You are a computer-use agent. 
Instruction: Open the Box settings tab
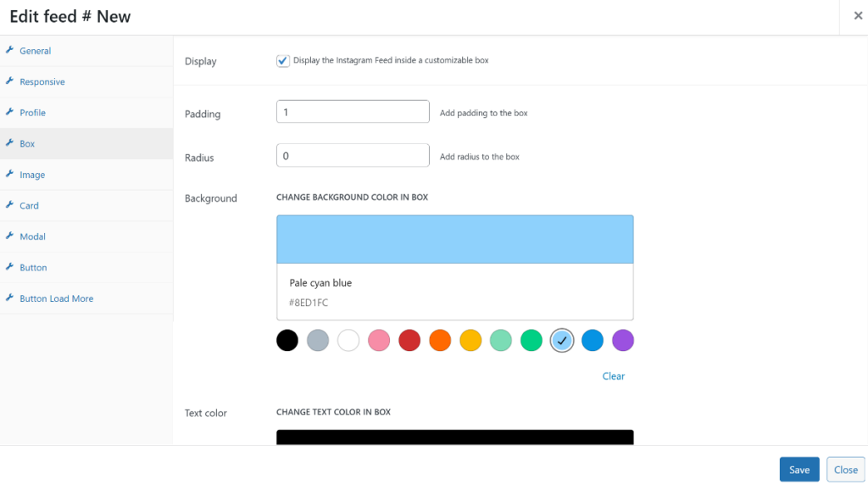click(28, 143)
